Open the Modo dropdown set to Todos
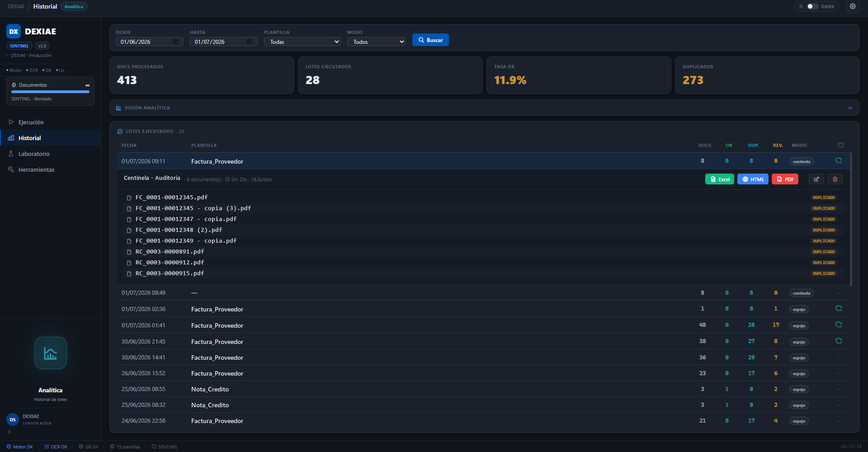Viewport: 868px width, 452px height. tap(377, 42)
